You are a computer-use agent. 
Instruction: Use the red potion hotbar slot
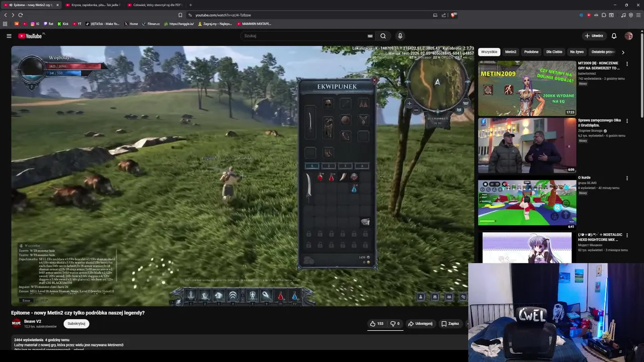coord(281,296)
